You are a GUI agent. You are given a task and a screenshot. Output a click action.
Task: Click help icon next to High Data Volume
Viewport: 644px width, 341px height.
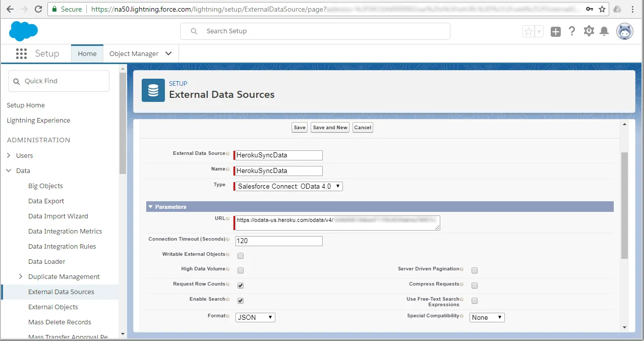coord(228,269)
